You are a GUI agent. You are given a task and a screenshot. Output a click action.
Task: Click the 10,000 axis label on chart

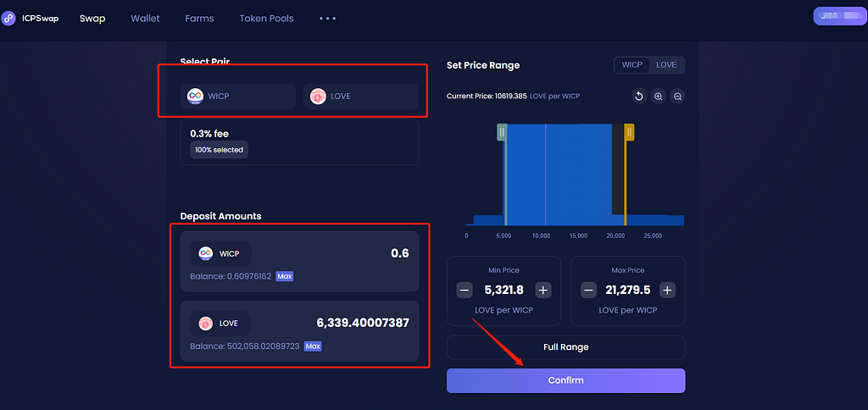coord(541,235)
